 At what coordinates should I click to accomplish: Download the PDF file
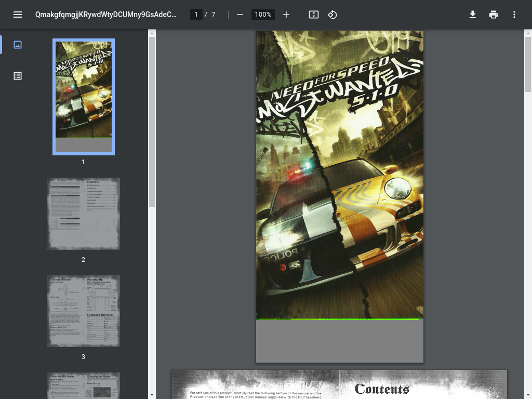pyautogui.click(x=473, y=15)
